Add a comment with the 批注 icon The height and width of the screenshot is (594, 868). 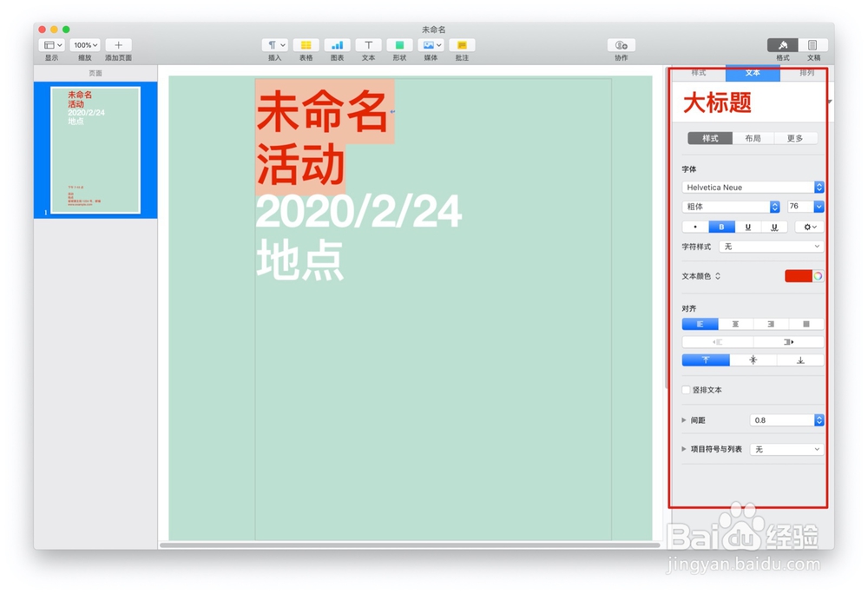coord(462,45)
